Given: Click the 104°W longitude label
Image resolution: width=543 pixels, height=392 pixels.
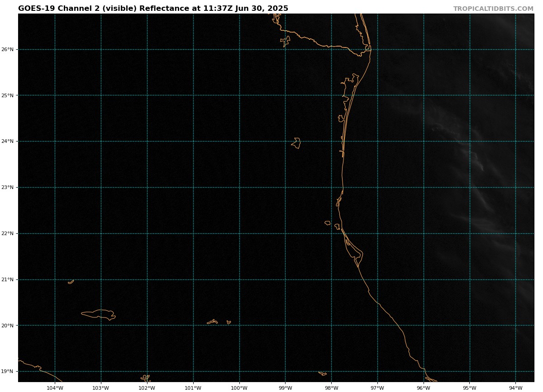Looking at the screenshot, I should (55, 388).
